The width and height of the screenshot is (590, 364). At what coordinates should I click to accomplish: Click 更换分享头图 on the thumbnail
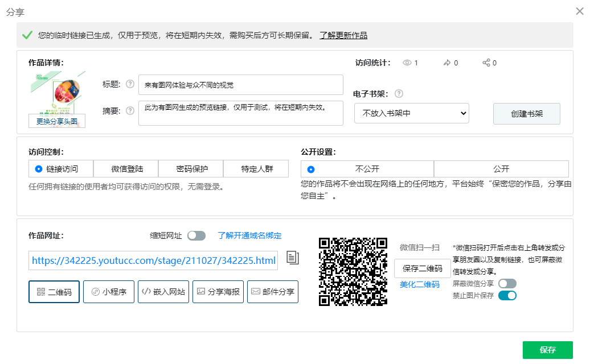(x=57, y=121)
